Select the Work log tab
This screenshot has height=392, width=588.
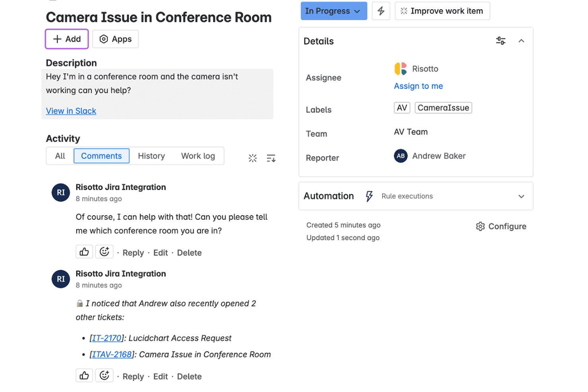tap(198, 156)
